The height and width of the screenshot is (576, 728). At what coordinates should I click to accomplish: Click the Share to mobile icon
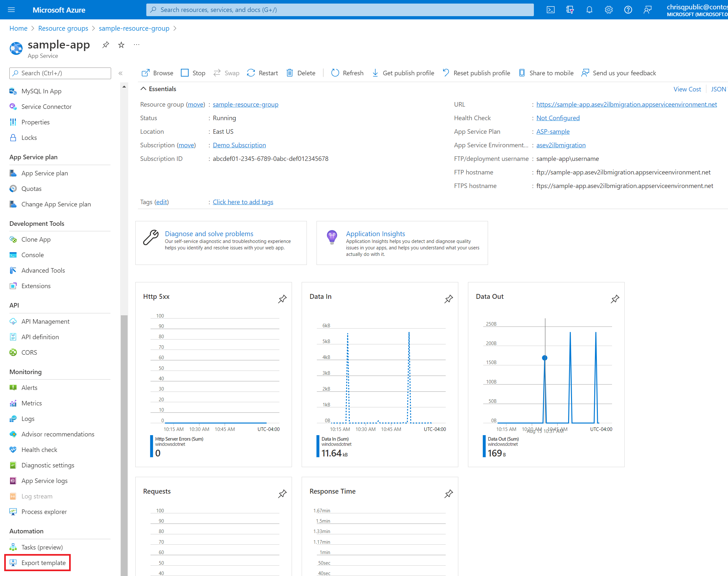pos(521,73)
